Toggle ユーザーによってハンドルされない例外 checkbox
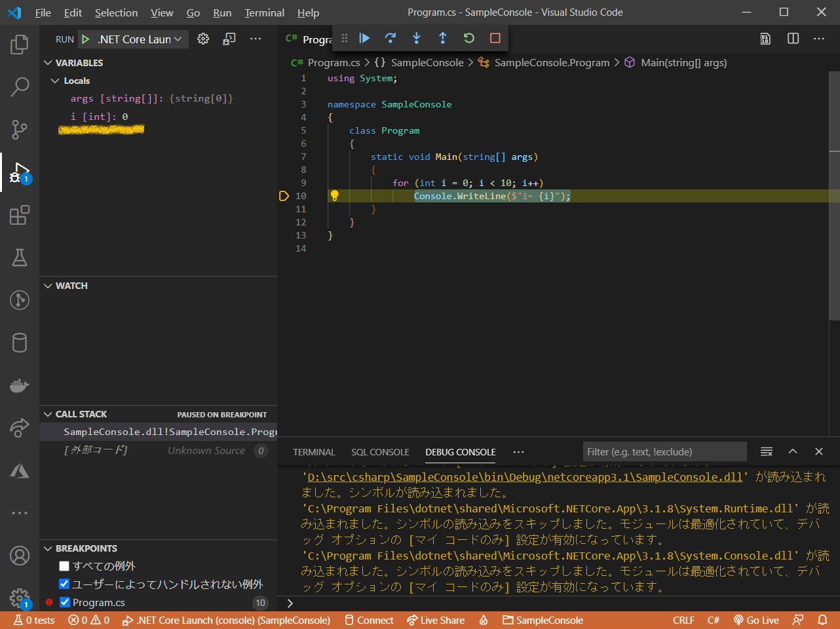The image size is (840, 629). (x=64, y=584)
